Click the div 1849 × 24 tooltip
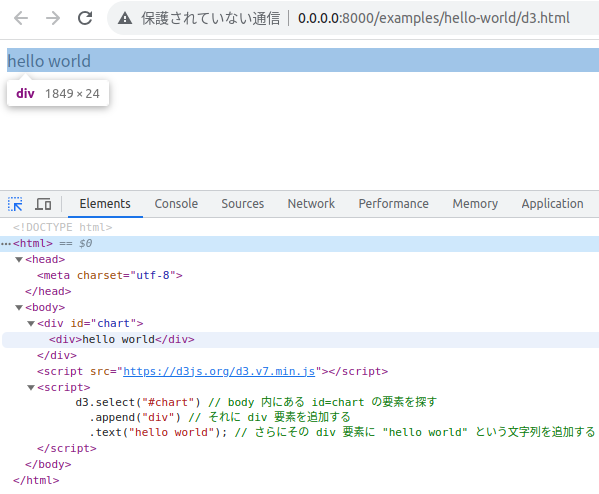599x494 pixels. (x=58, y=93)
